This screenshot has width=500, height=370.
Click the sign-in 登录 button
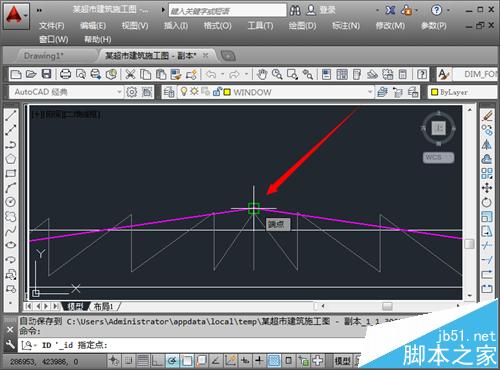coord(321,10)
